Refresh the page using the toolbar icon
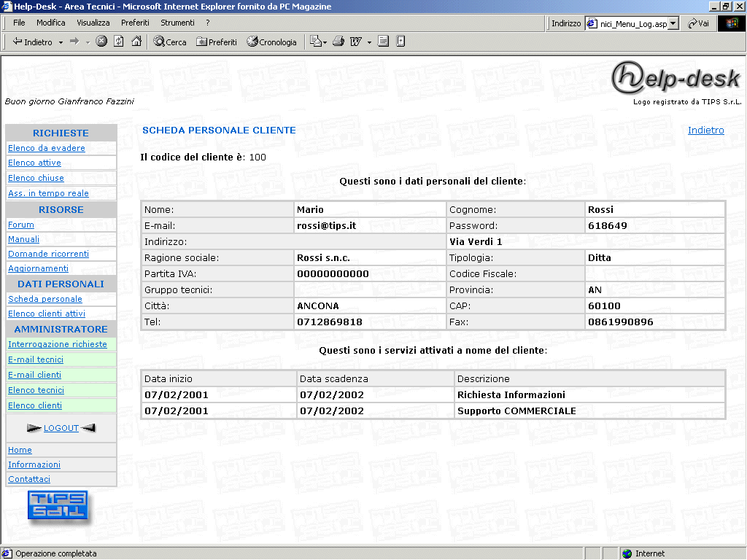Viewport: 747px width, 560px height. coord(119,42)
